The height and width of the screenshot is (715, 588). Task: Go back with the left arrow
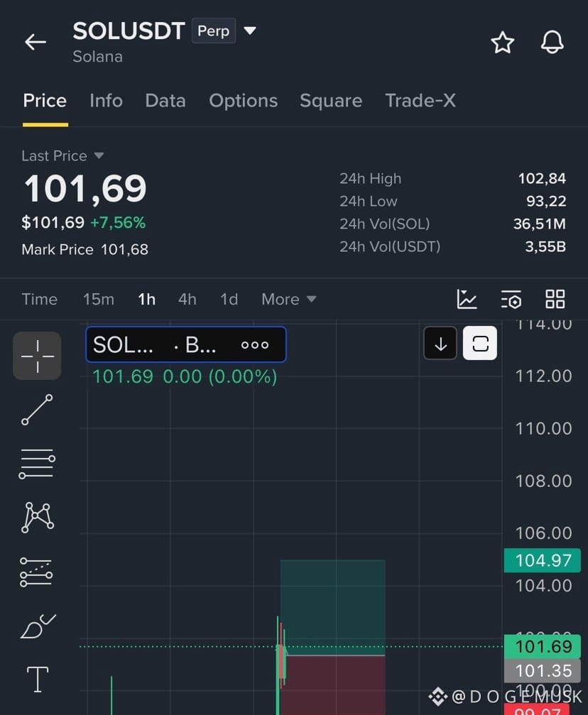[x=36, y=42]
